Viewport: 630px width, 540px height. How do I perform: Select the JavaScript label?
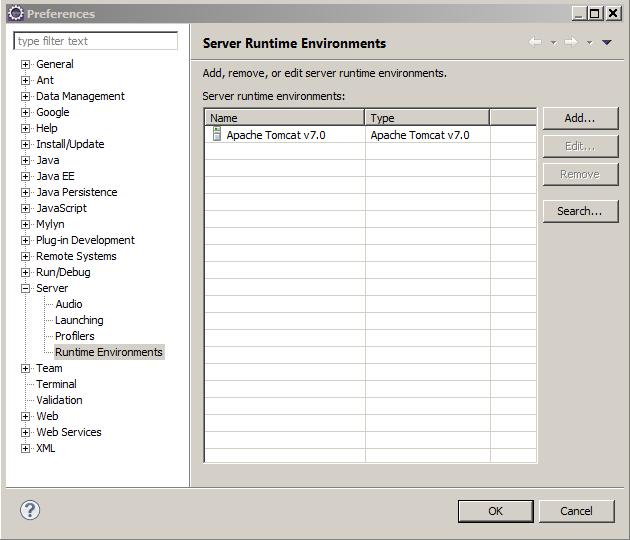pyautogui.click(x=61, y=208)
